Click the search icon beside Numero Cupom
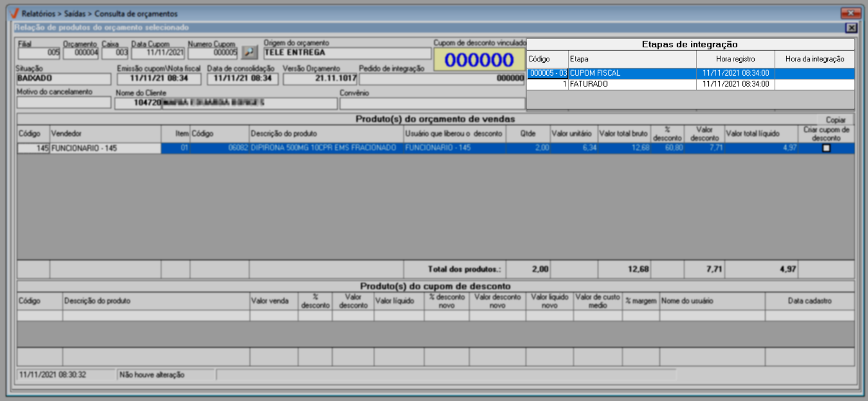The width and height of the screenshot is (868, 401). pyautogui.click(x=250, y=53)
